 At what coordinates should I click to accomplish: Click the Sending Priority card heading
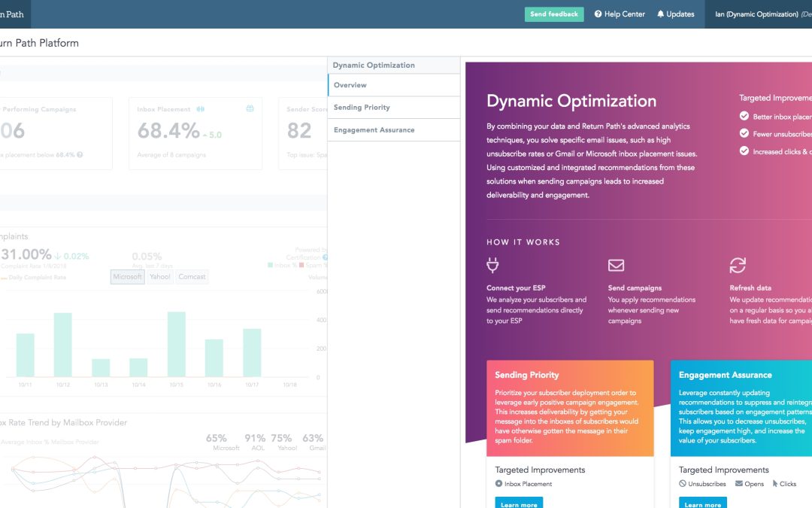[526, 375]
